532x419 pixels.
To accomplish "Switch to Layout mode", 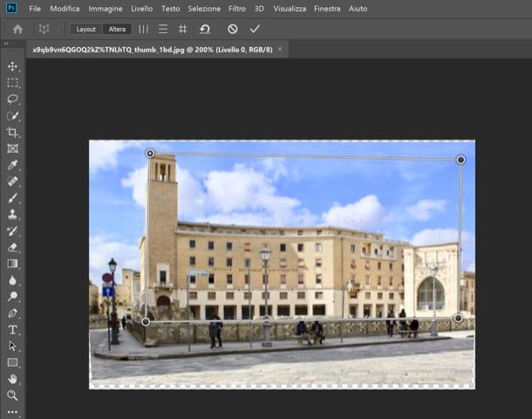I will coord(85,29).
